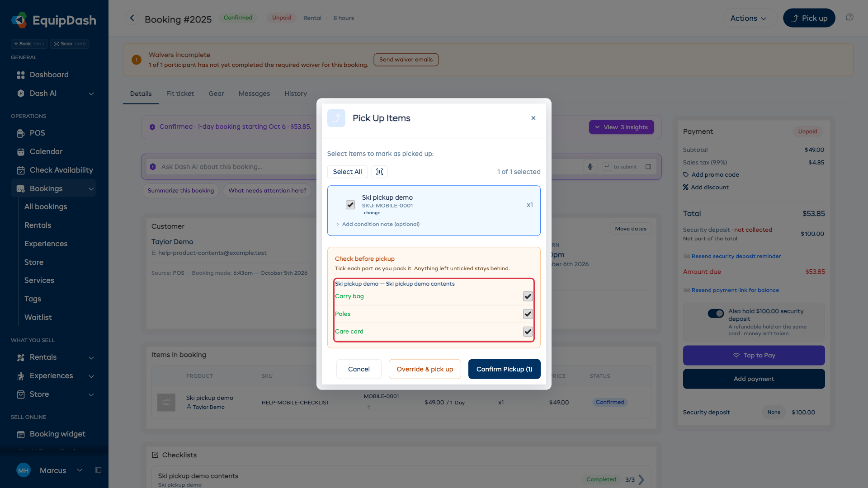Switch to the Gear tab

click(x=216, y=94)
